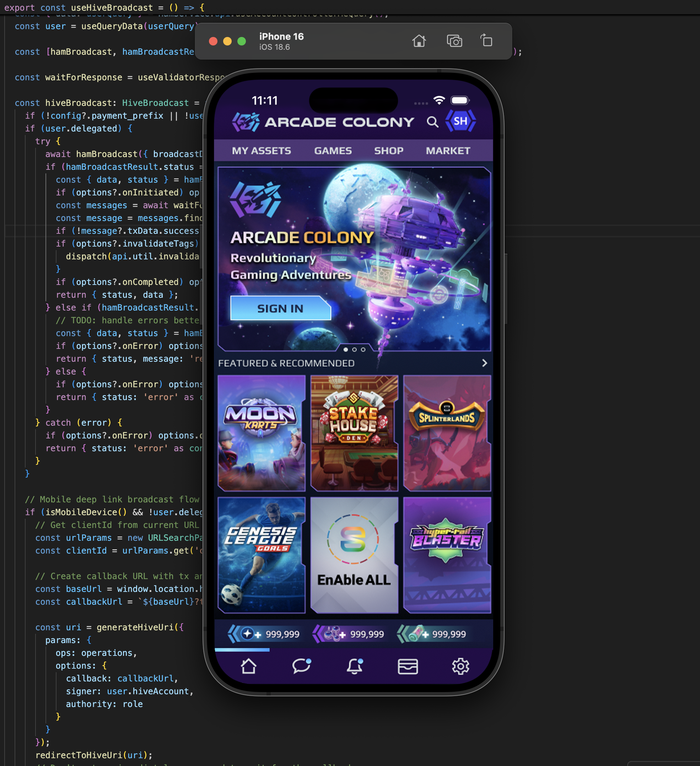This screenshot has width=700, height=766.
Task: Tap the SIGN IN button
Action: (x=280, y=308)
